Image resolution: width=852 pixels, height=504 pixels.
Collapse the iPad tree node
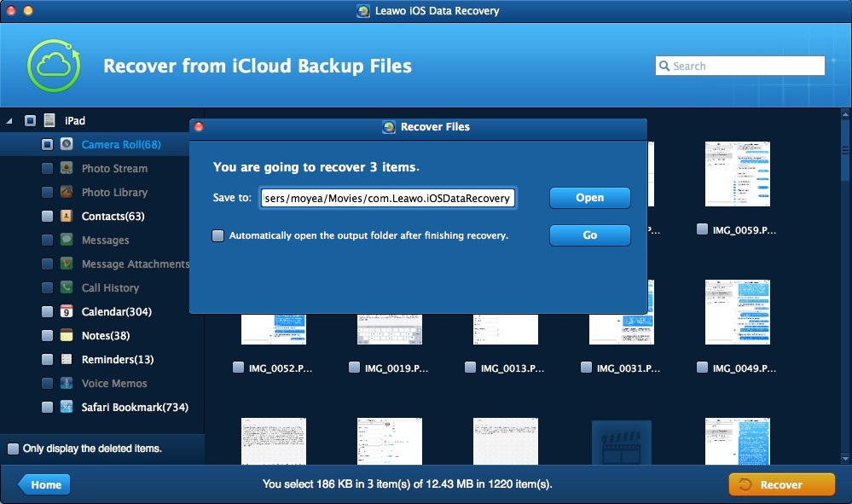9,121
